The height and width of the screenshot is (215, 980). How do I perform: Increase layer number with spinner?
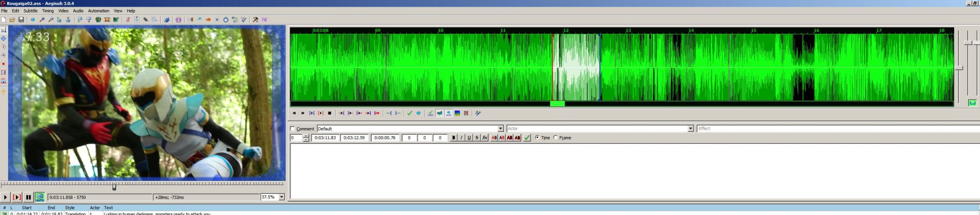(x=306, y=136)
